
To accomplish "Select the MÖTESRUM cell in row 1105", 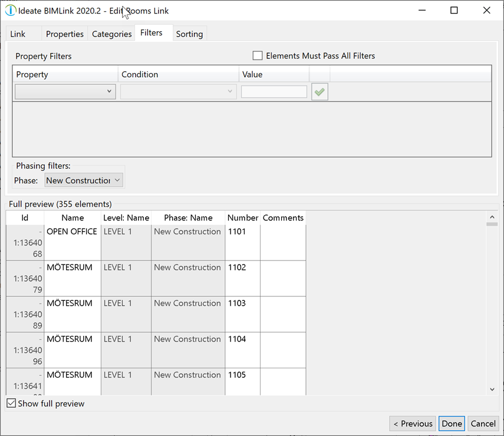I will (x=73, y=382).
